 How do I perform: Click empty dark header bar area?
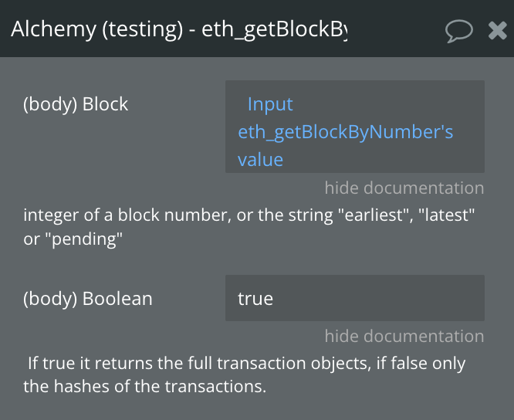click(395, 29)
